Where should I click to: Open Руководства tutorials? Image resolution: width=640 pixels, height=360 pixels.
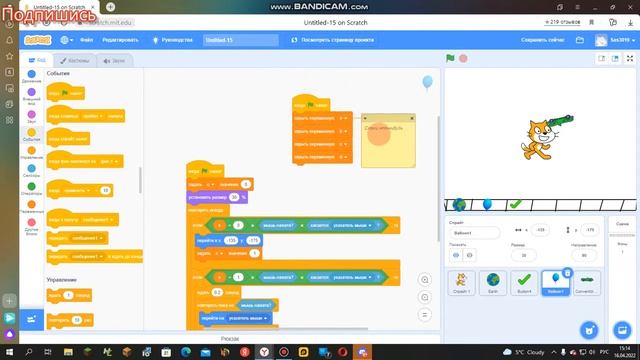coord(173,40)
